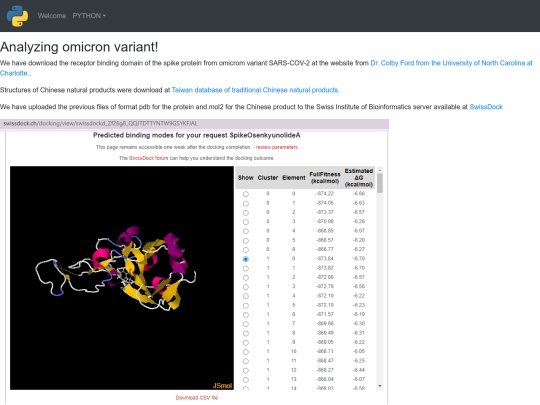Open Taiwan database of Chinese natural products link

[255, 90]
